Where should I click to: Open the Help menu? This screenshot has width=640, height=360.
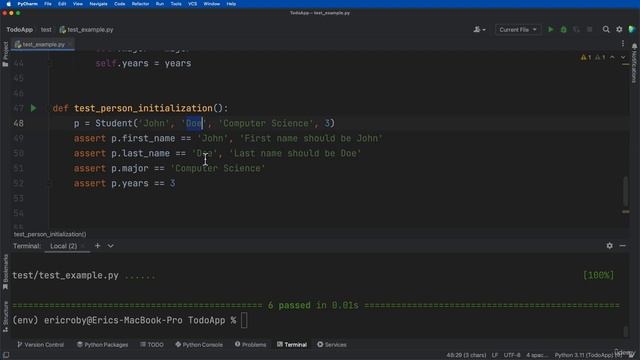[x=231, y=4]
